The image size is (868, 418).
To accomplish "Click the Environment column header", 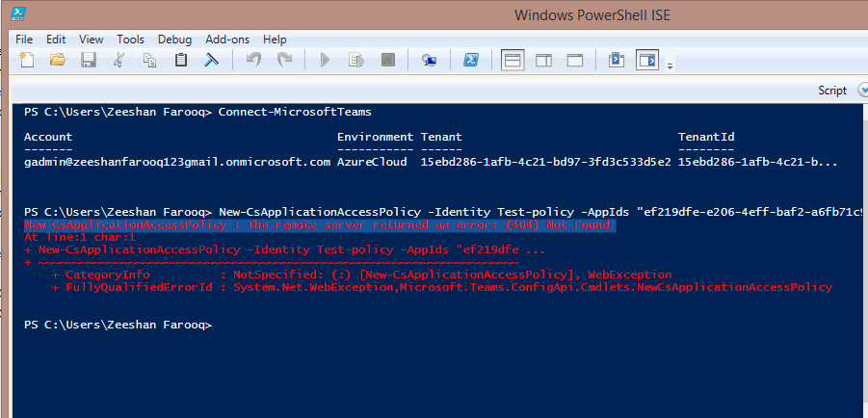I will point(375,137).
